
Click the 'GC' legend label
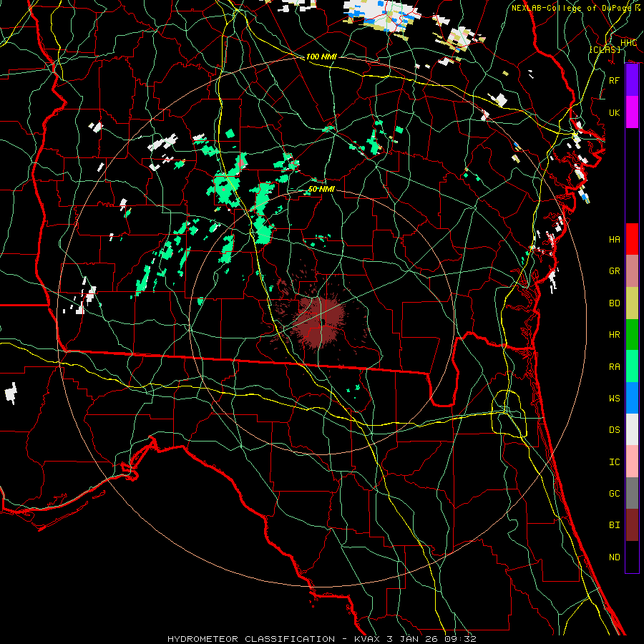point(614,493)
